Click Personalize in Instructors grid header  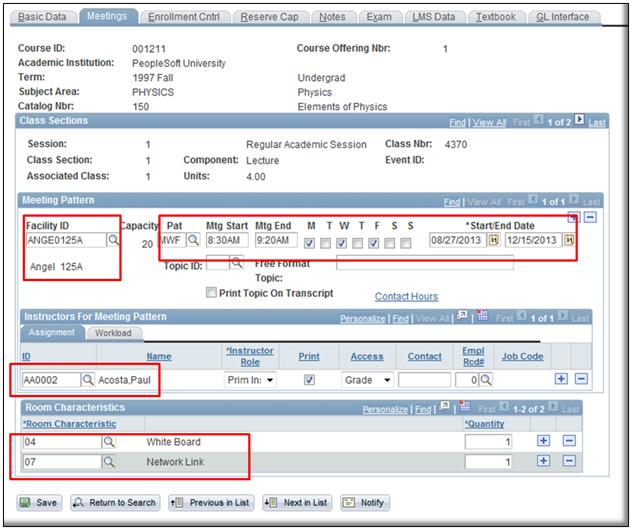pyautogui.click(x=362, y=319)
